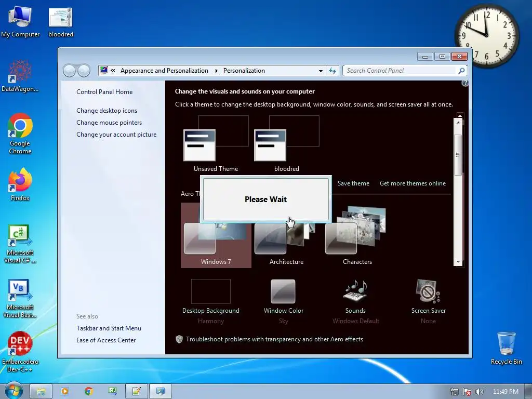Click the theme list scrollbar up arrow
This screenshot has width=532, height=399.
point(458,123)
